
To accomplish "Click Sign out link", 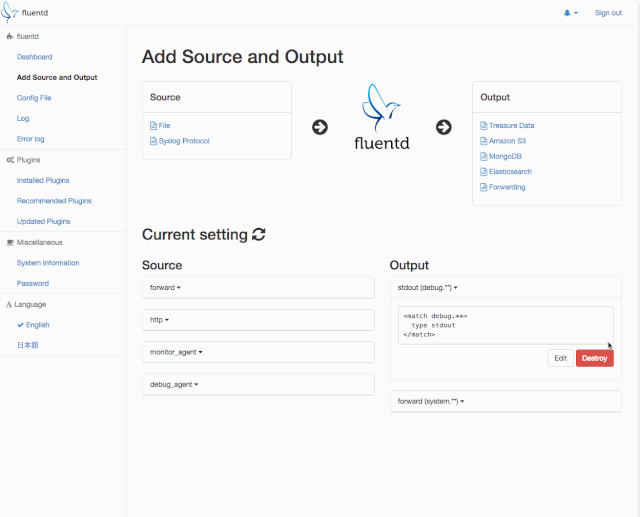I will [x=608, y=13].
